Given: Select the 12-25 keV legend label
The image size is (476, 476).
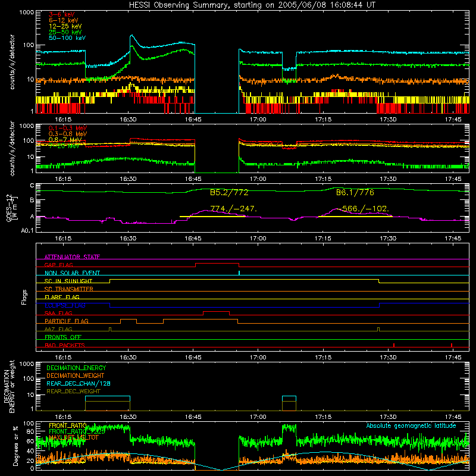Looking at the screenshot, I should pyautogui.click(x=65, y=26).
